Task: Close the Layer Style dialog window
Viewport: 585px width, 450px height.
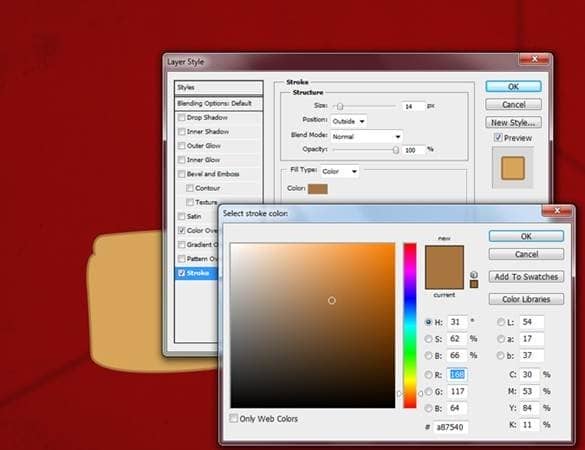Action: click(534, 59)
